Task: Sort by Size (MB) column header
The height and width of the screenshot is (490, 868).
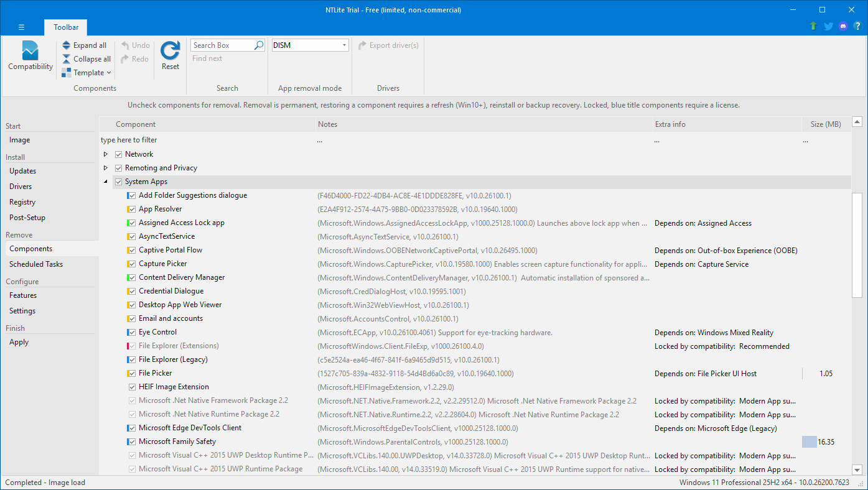Action: 826,124
